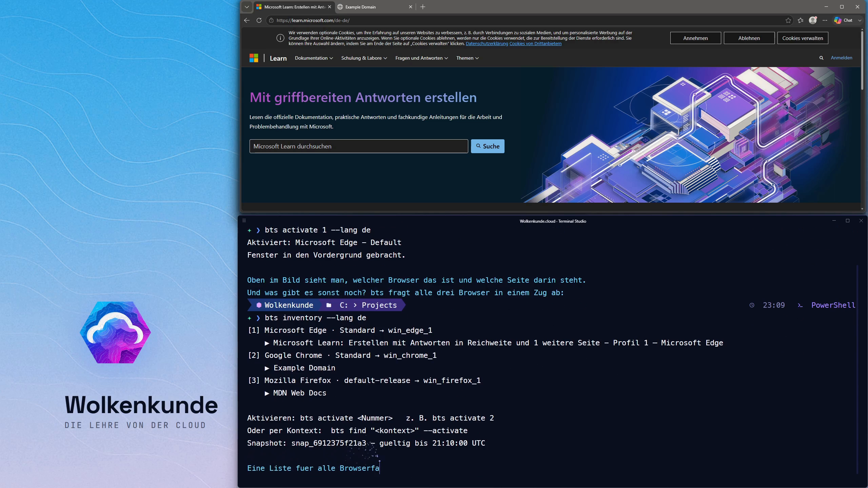Click the Wolkenkunde hexagon cloud logo
This screenshot has width=868, height=488.
[115, 332]
